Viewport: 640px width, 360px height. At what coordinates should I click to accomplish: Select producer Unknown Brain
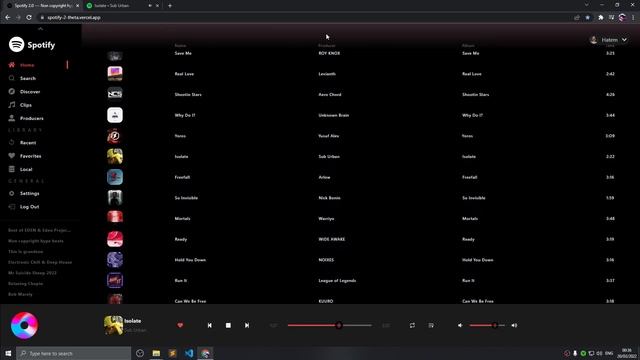click(x=333, y=115)
